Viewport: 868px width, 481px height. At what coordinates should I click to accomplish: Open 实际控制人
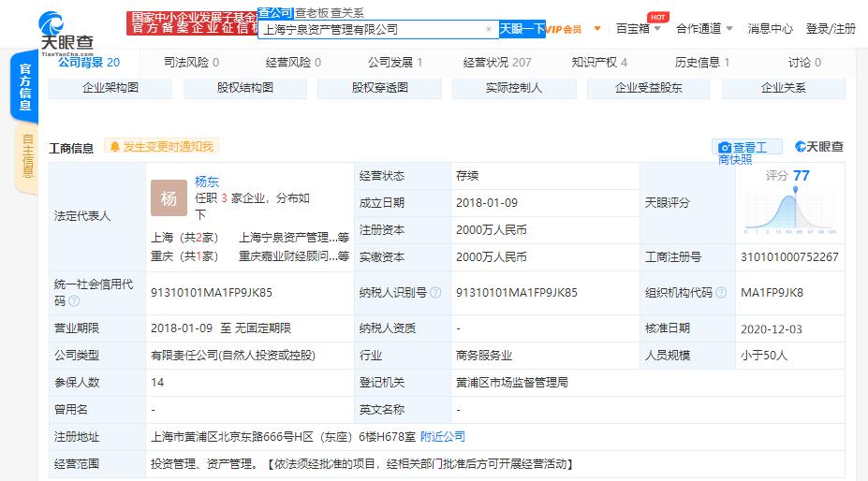point(514,88)
